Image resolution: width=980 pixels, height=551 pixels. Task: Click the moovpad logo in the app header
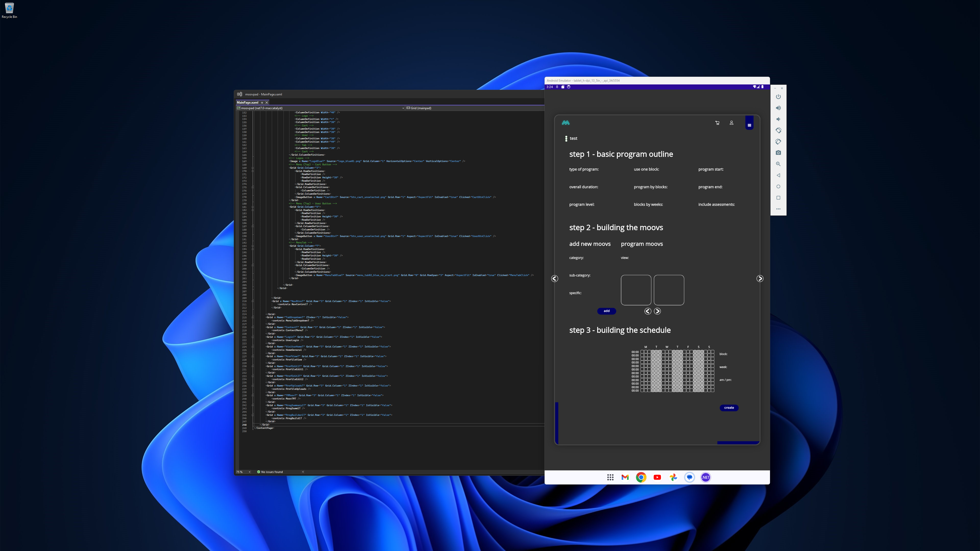point(566,123)
